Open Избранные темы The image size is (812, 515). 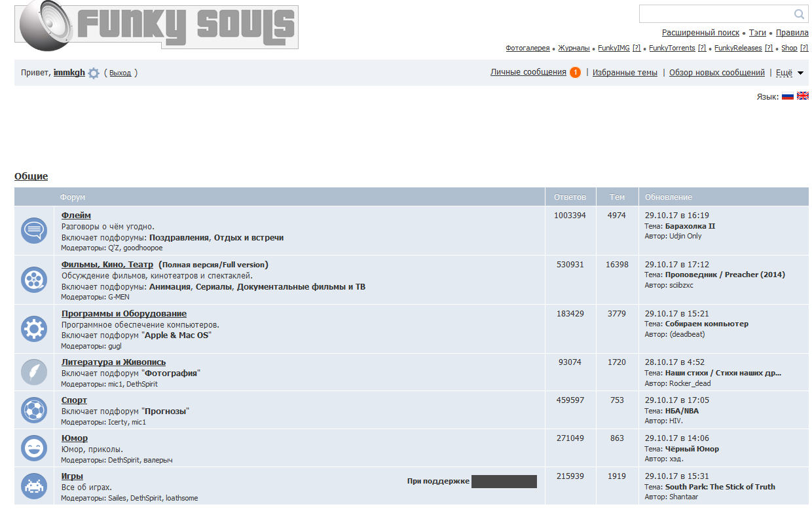(x=625, y=73)
